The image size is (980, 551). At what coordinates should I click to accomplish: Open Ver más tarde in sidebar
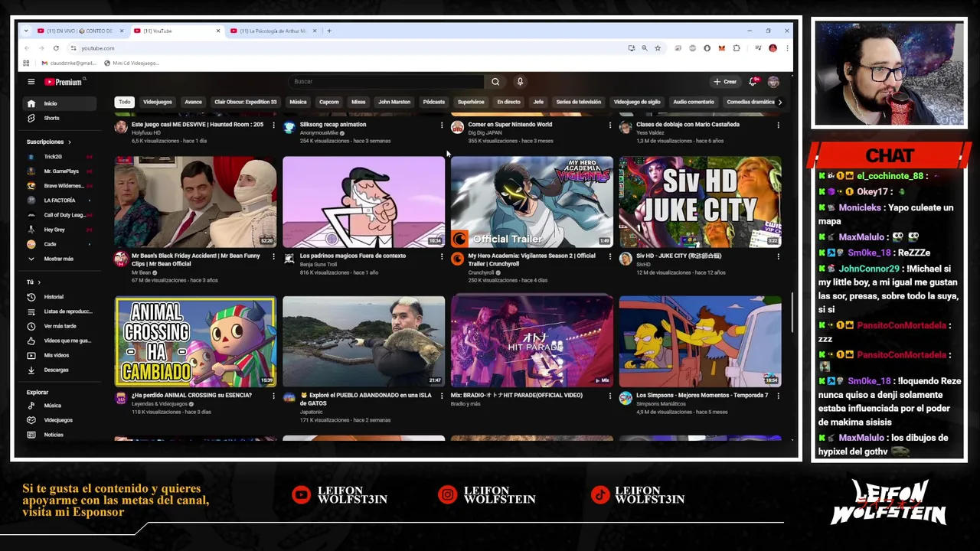(x=60, y=326)
